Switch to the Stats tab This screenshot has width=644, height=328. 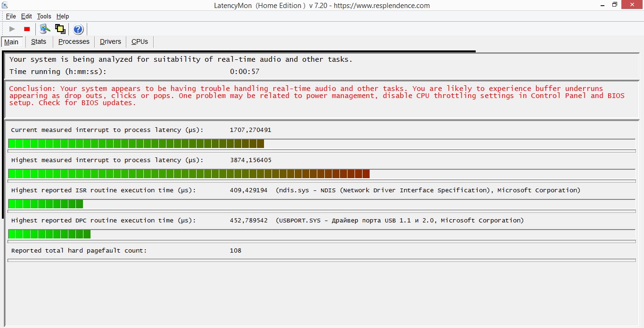tap(39, 41)
